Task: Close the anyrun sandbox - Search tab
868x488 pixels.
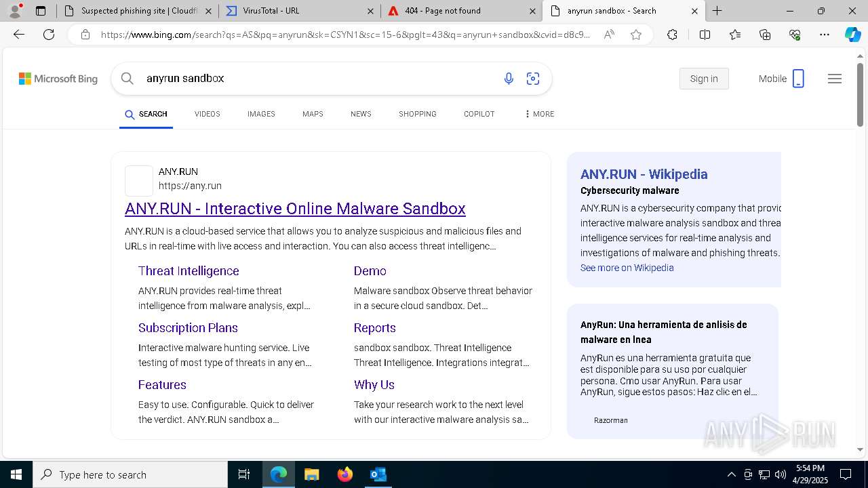Action: 695,11
